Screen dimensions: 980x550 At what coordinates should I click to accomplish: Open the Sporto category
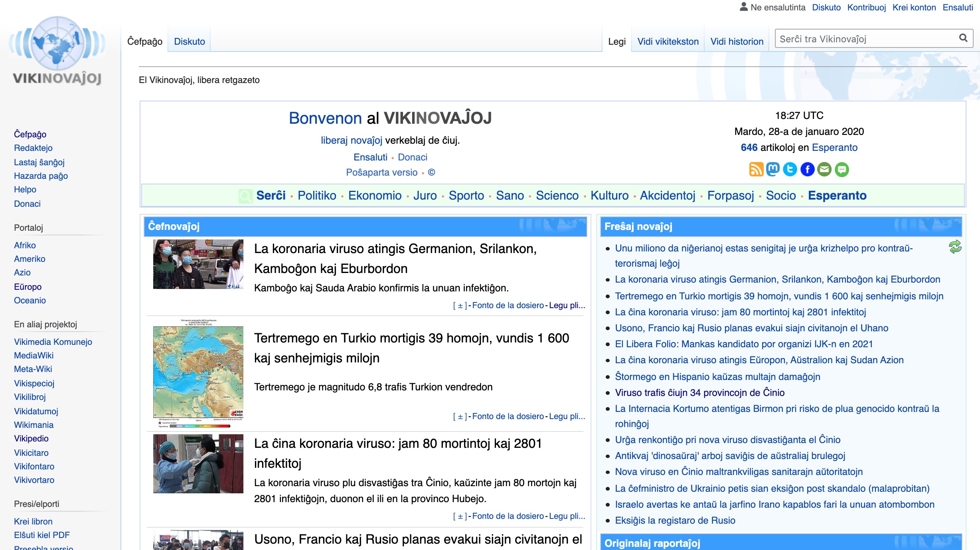coord(466,196)
